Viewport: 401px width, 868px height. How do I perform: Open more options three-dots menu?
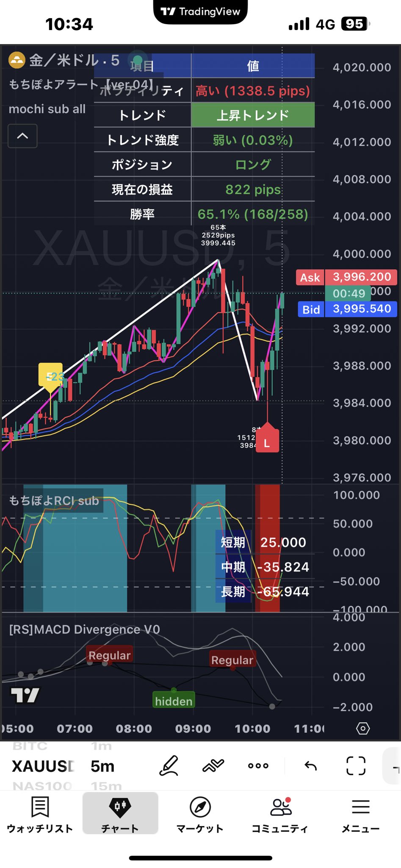(258, 765)
